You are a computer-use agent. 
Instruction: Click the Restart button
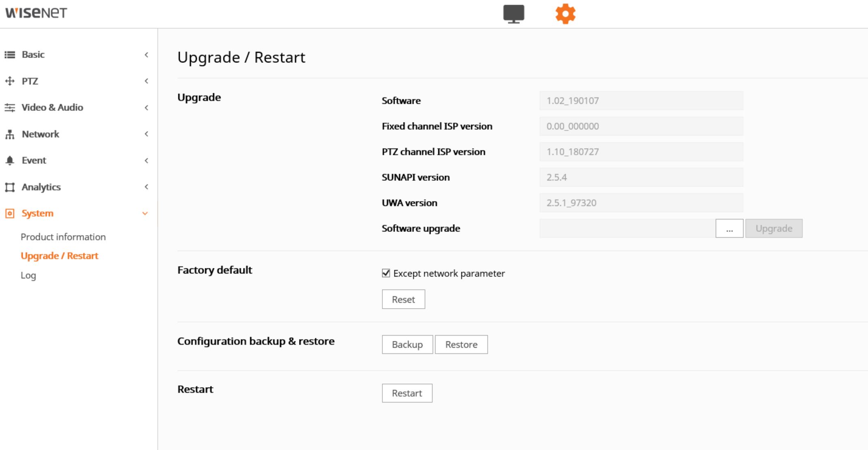(x=407, y=393)
